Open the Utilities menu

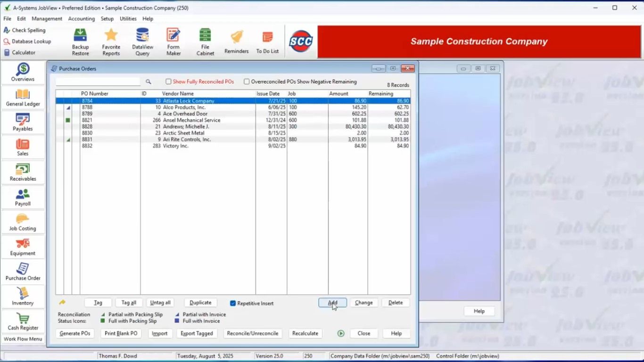click(128, 19)
